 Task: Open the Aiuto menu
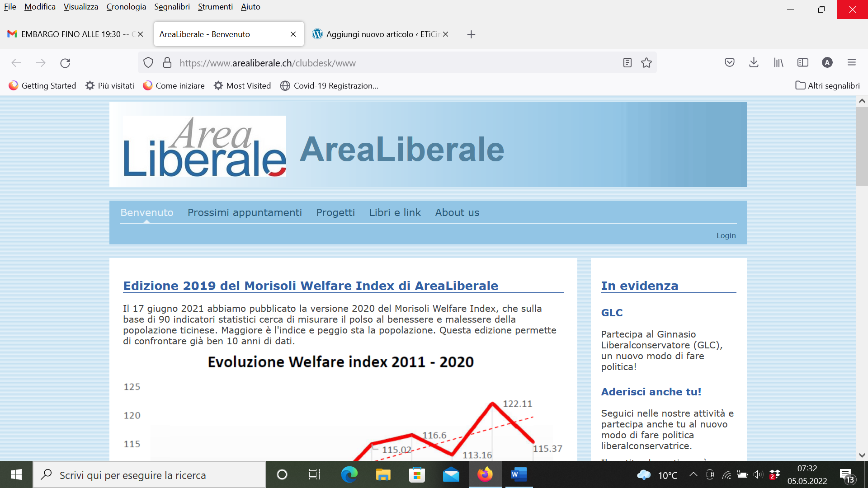click(x=250, y=7)
